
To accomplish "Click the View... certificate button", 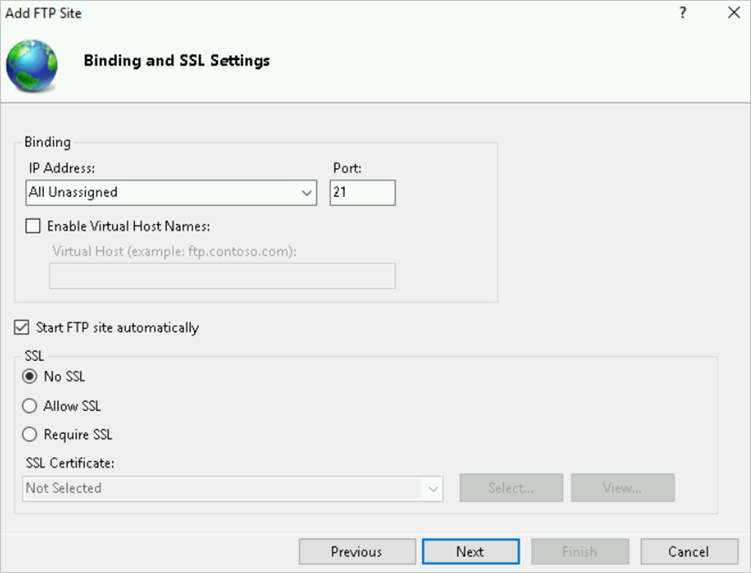I will pyautogui.click(x=622, y=488).
